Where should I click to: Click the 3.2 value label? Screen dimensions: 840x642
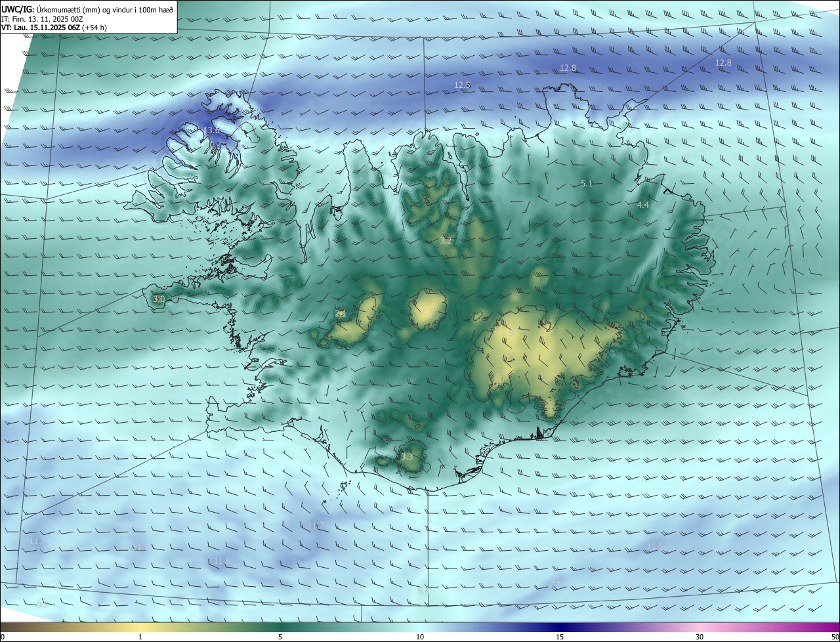point(446,241)
